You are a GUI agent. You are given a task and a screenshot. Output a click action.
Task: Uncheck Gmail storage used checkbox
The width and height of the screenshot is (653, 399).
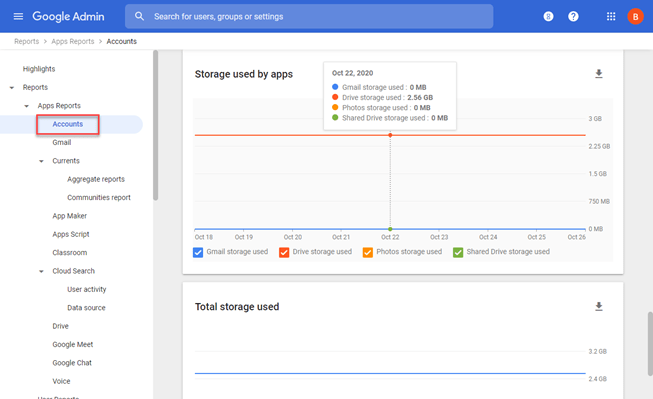[198, 252]
